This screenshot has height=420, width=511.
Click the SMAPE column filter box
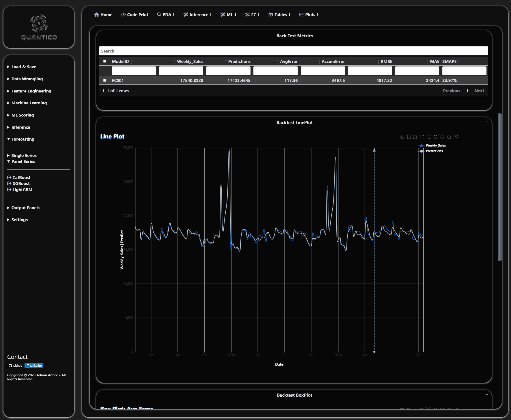point(464,71)
